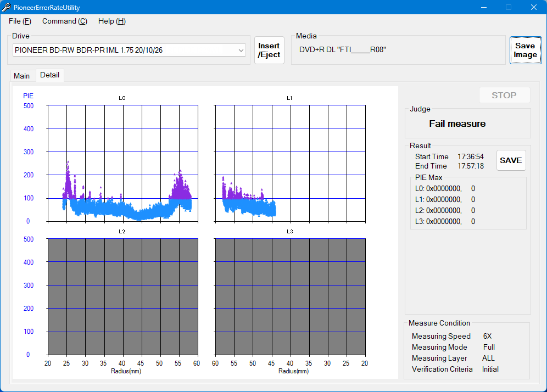The height and width of the screenshot is (392, 547).
Task: Click the L1 PIE graph
Action: pyautogui.click(x=290, y=163)
